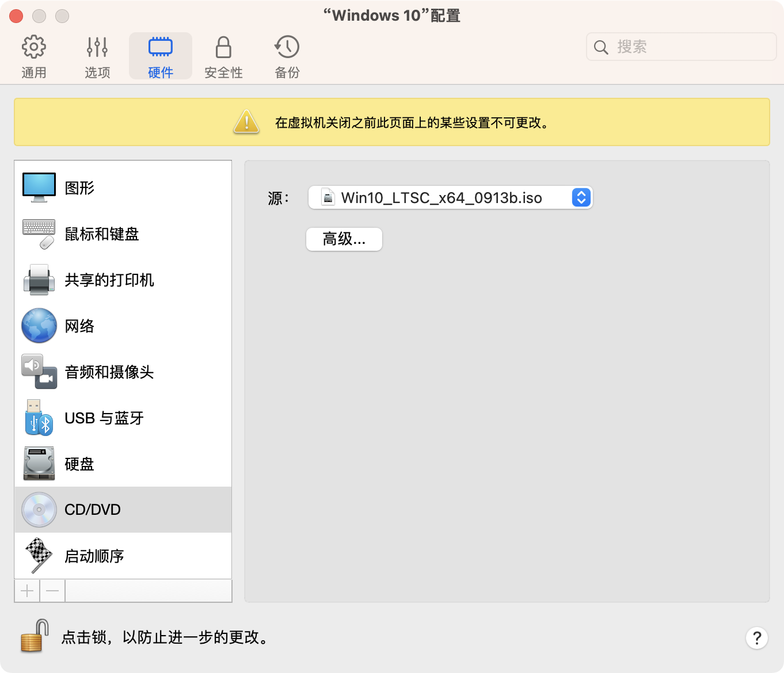Go to the 备份 backup tab
The height and width of the screenshot is (673, 784).
point(287,56)
